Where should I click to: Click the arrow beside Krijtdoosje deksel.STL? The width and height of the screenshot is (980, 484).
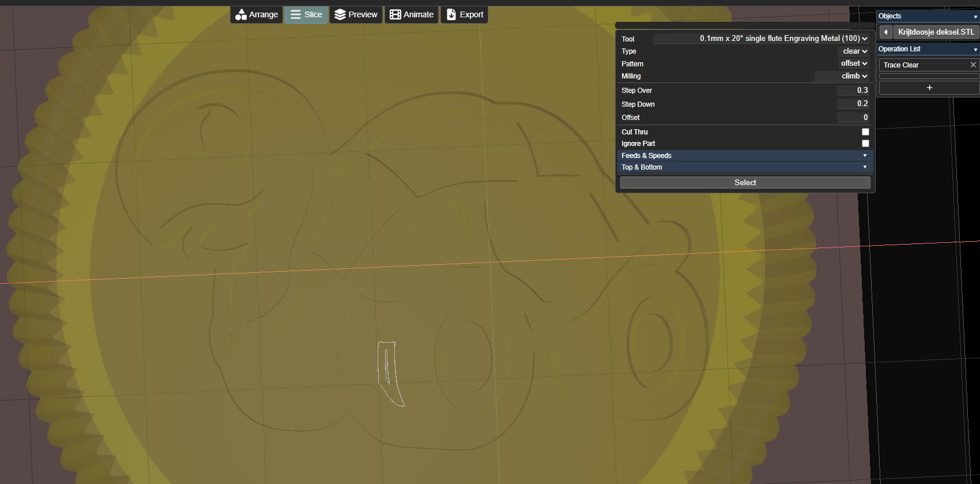(885, 32)
